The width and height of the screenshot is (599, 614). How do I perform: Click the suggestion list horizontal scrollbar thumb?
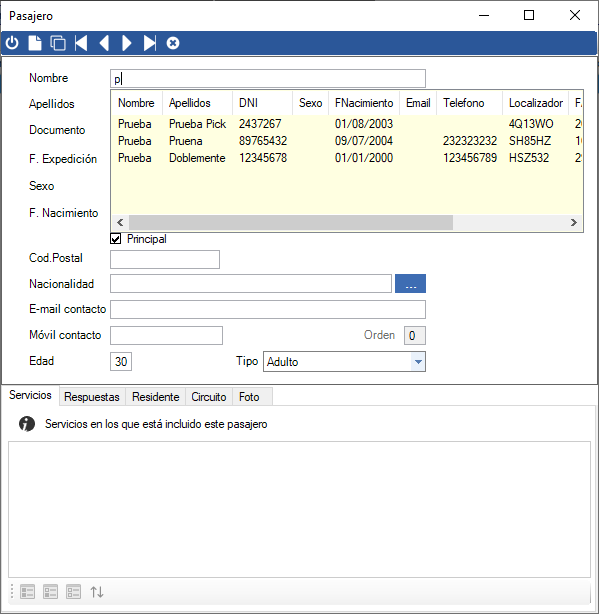coord(291,222)
